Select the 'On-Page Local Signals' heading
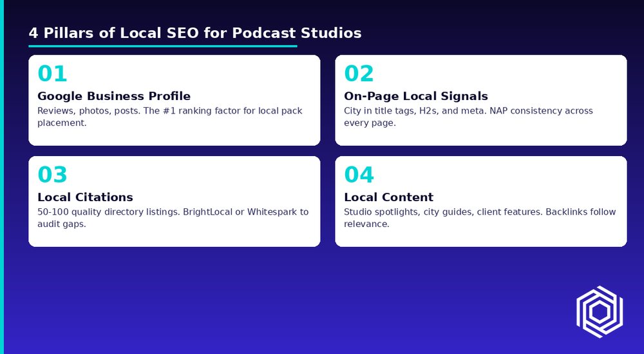Image resolution: width=644 pixels, height=354 pixels. point(415,96)
